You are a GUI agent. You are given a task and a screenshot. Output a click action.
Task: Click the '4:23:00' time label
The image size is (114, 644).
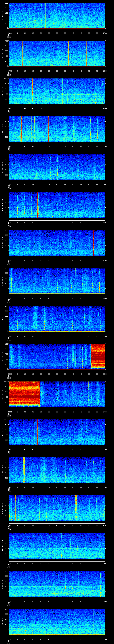click(9, 298)
